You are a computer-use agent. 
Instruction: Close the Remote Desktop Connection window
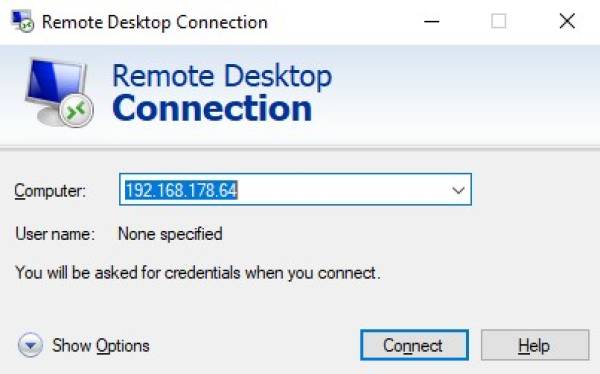(x=567, y=21)
